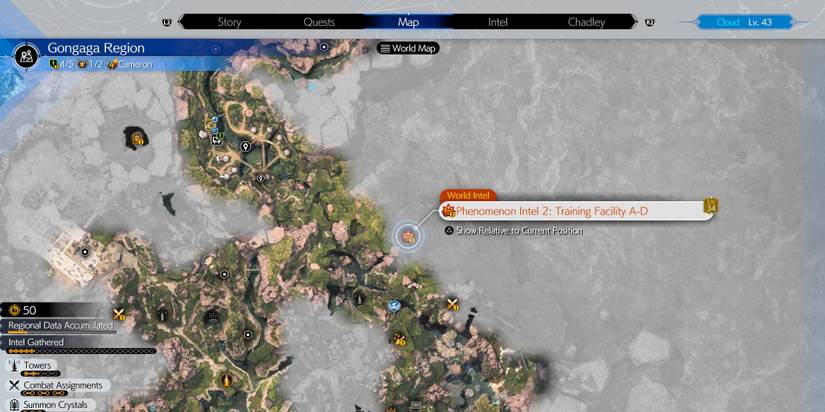825x412 pixels.
Task: Click the dark grid icon in the cave clearing
Action: [x=212, y=316]
